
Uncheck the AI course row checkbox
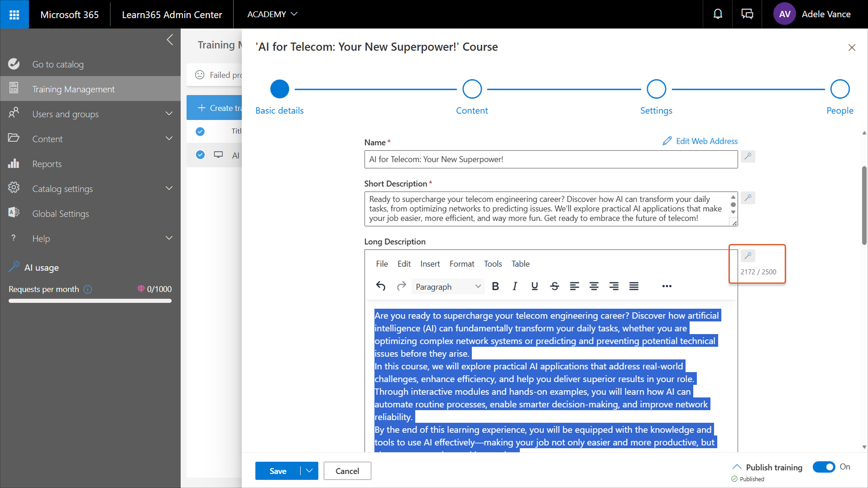tap(200, 155)
